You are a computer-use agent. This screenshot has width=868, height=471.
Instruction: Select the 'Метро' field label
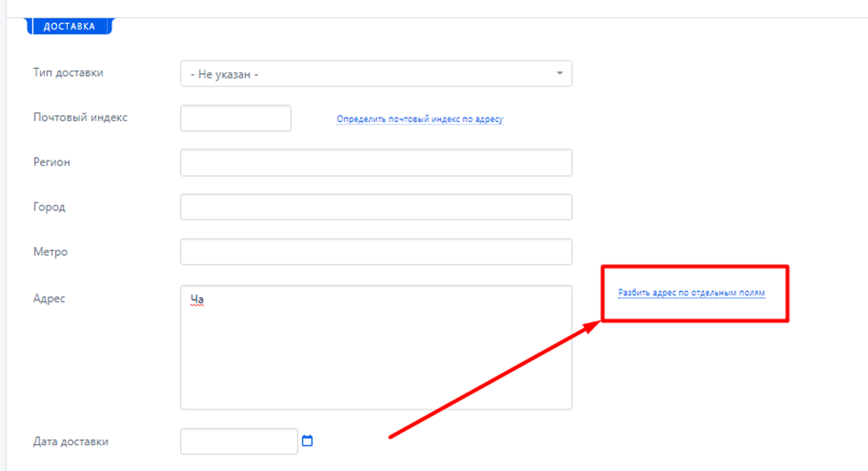[x=51, y=252]
